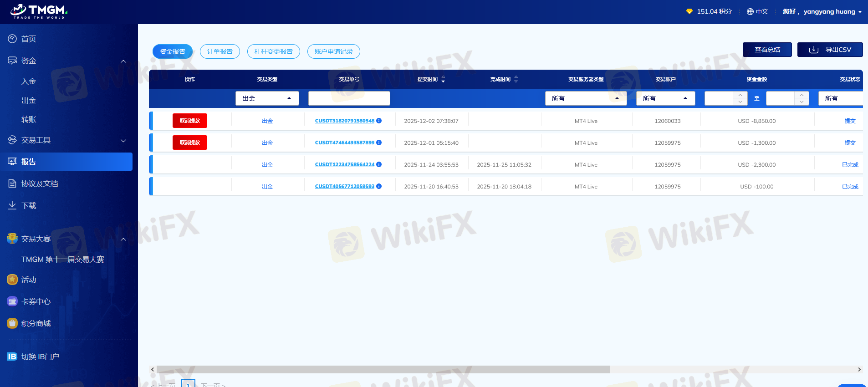Image resolution: width=868 pixels, height=387 pixels.
Task: Click the trophy icon beside 交易大赛
Action: point(12,239)
